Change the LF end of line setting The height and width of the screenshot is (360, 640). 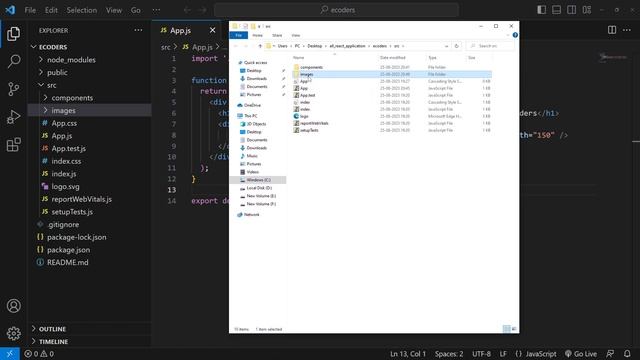pyautogui.click(x=503, y=354)
